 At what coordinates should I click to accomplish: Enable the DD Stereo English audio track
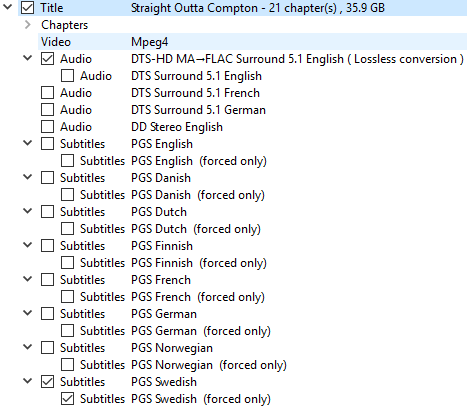[47, 127]
